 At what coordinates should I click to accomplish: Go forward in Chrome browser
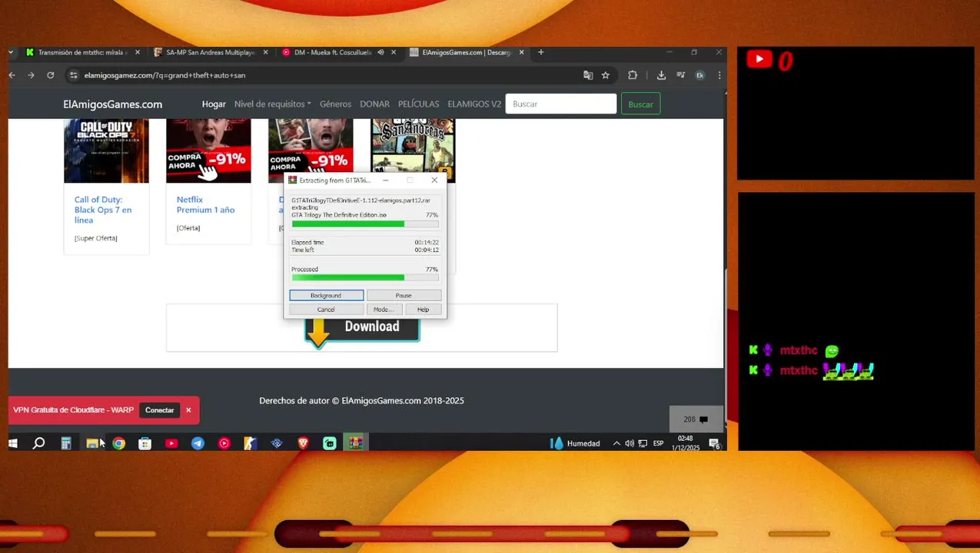pos(31,75)
